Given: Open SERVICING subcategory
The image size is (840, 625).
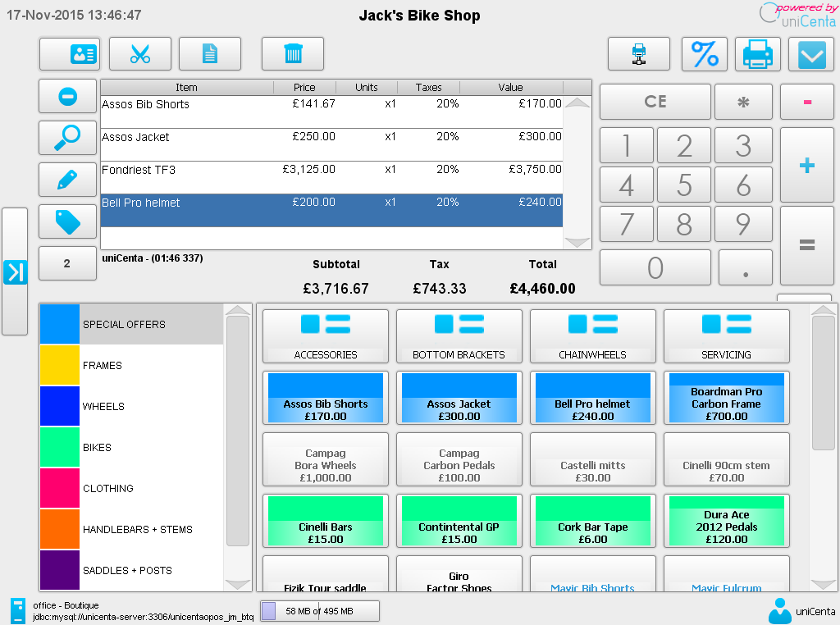Looking at the screenshot, I should click(x=727, y=336).
